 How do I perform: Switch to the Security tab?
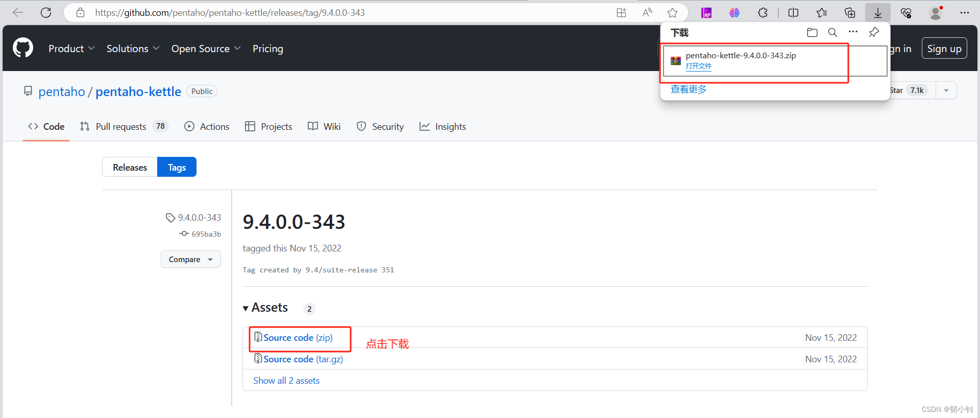[380, 126]
